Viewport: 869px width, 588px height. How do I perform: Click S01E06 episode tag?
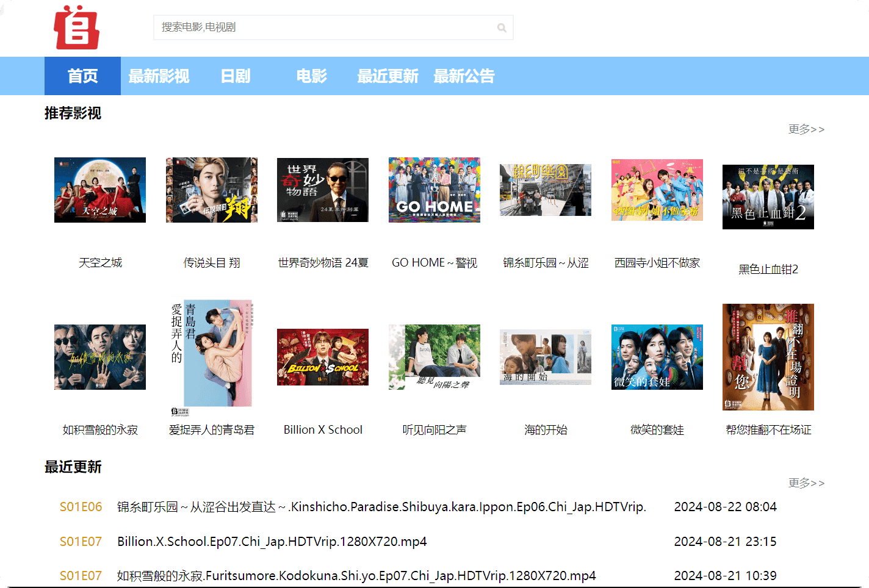[81, 507]
